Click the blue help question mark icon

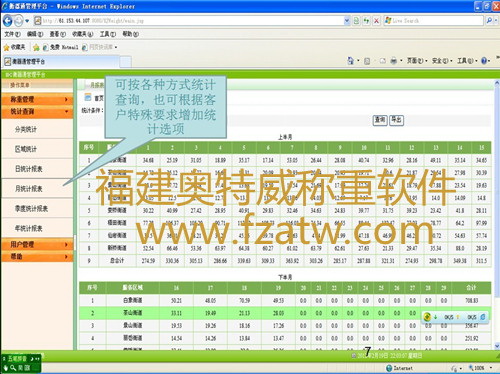(x=484, y=61)
